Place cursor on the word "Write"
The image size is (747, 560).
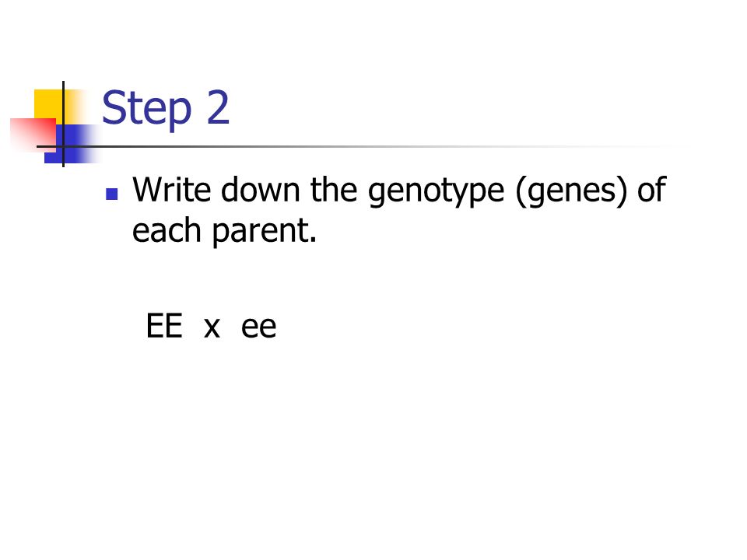[x=171, y=190]
